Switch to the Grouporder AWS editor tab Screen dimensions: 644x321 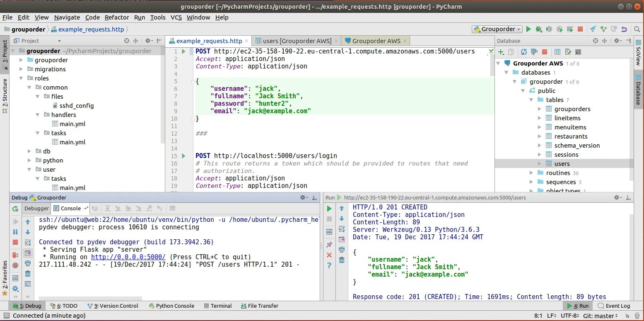376,41
